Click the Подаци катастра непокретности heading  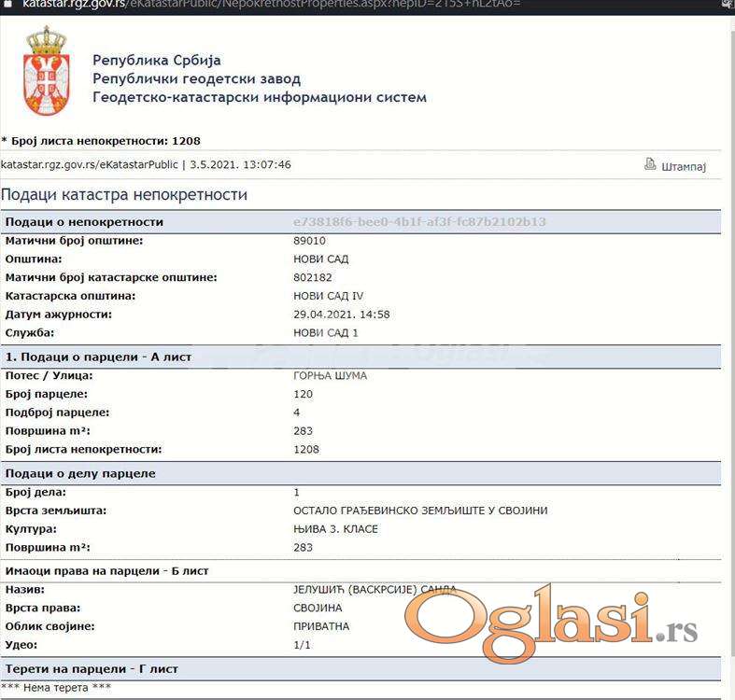point(124,195)
